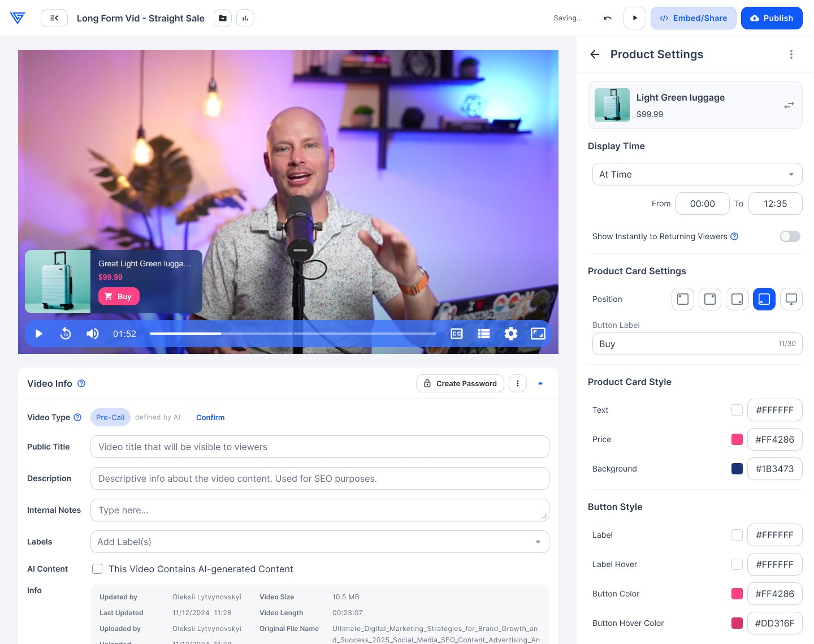
Task: Open Video Type help tooltip
Action: (77, 417)
